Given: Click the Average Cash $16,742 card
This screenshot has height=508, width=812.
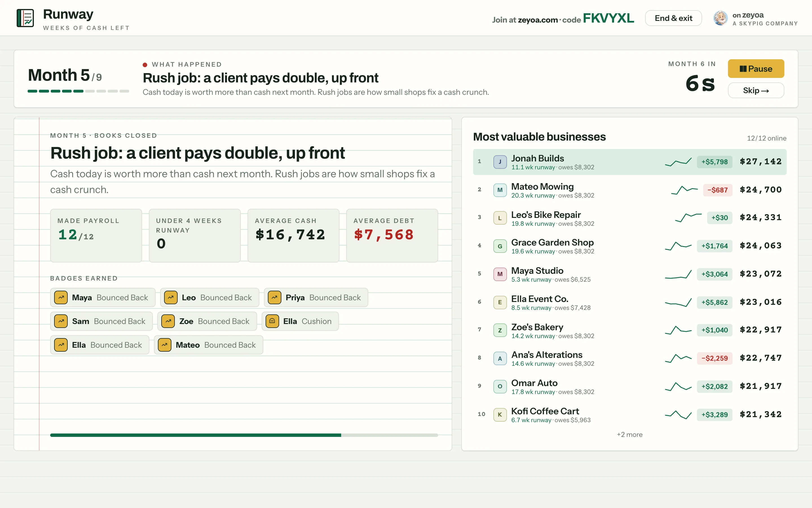Looking at the screenshot, I should 293,236.
